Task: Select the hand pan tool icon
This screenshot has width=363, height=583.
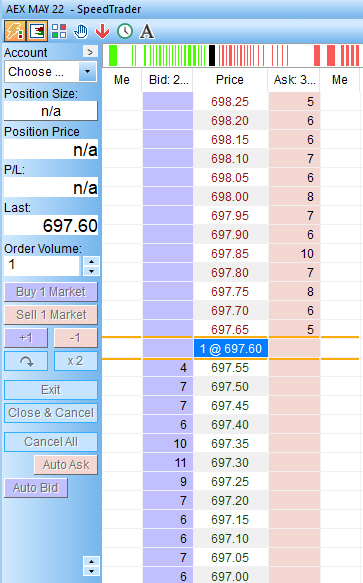Action: tap(81, 31)
